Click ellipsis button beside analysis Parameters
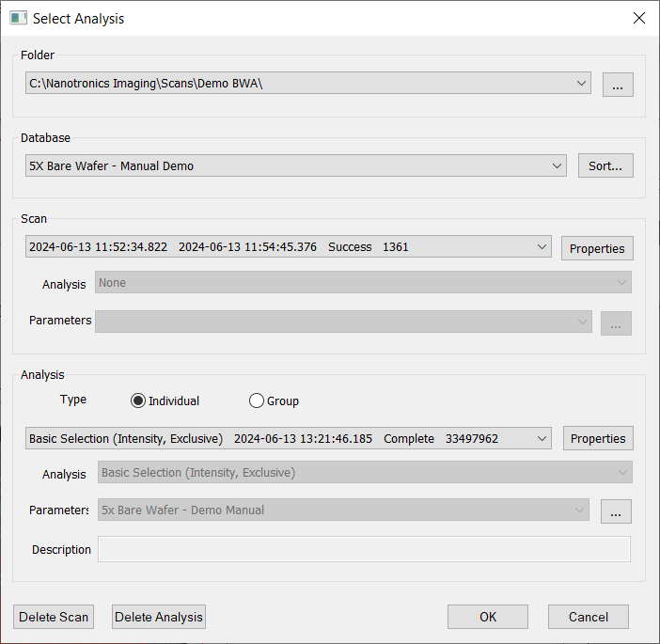 click(616, 511)
